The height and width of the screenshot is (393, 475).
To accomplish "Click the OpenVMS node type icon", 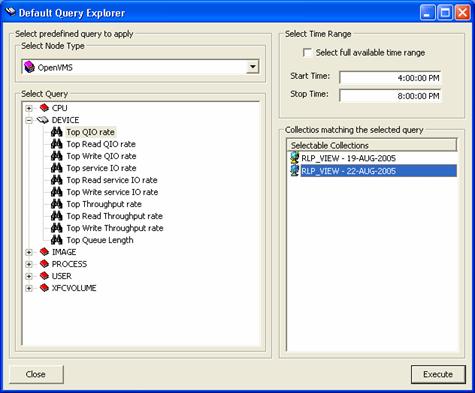I will pyautogui.click(x=29, y=67).
